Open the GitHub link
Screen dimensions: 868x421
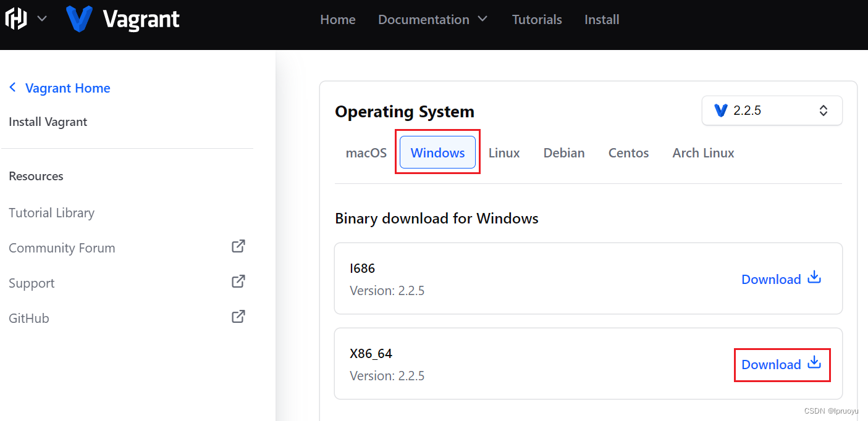point(28,319)
